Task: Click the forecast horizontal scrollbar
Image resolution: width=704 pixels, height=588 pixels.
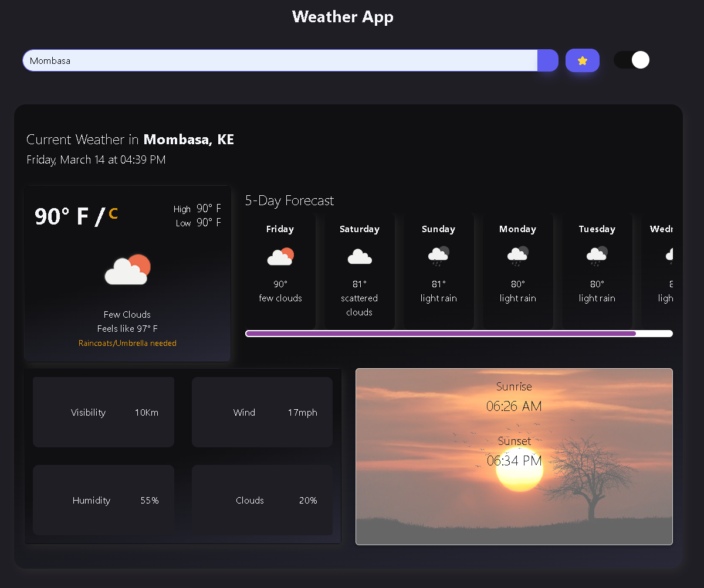Action: [x=441, y=334]
